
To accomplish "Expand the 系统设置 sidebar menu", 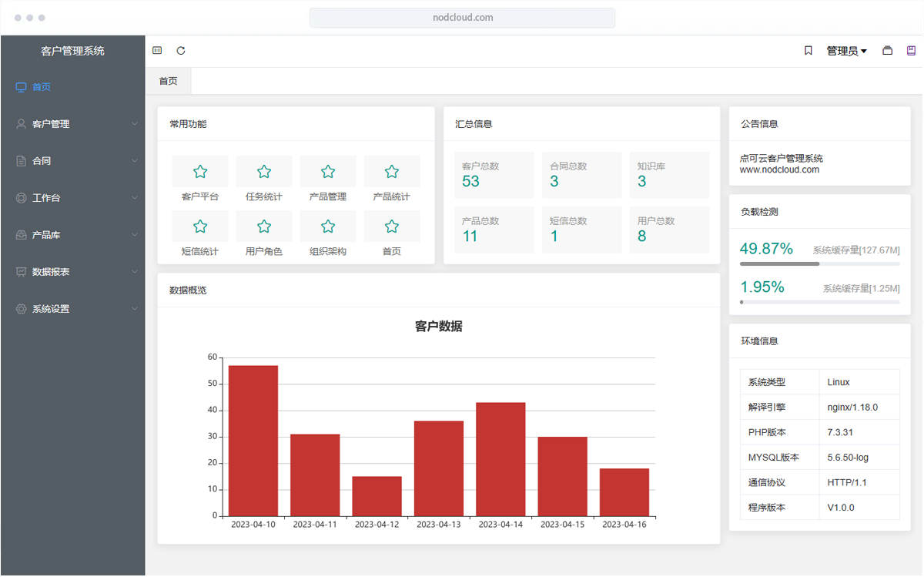I will pos(73,309).
